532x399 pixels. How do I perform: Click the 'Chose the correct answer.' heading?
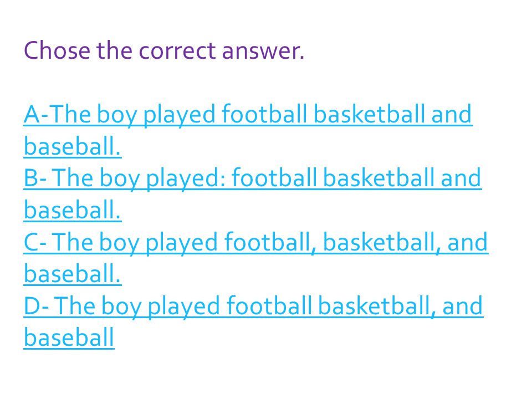pos(164,50)
